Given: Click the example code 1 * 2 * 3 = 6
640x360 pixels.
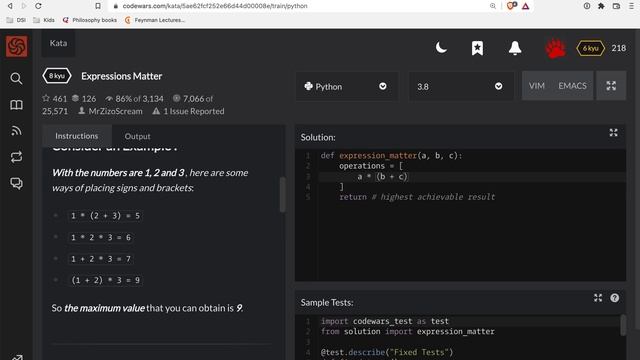Looking at the screenshot, I should click(101, 237).
